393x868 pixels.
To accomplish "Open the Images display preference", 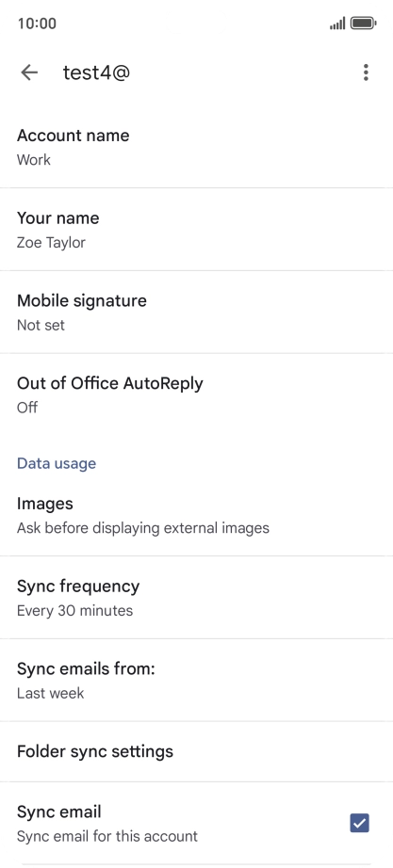I will [x=196, y=515].
